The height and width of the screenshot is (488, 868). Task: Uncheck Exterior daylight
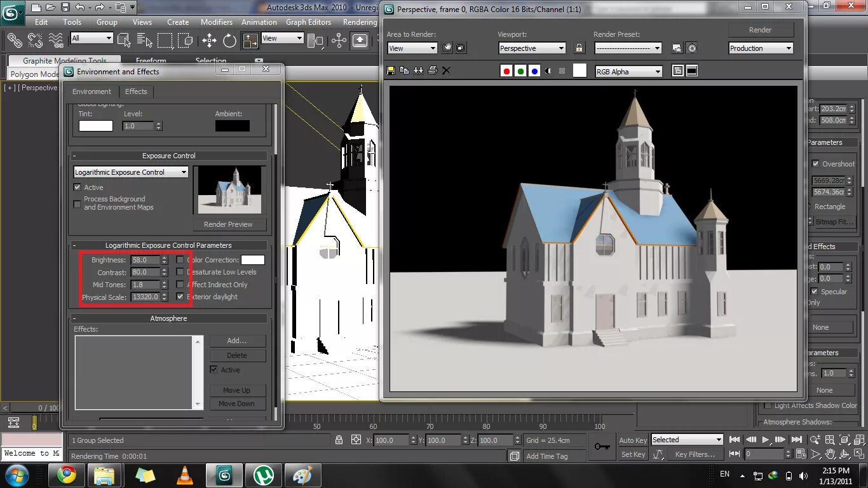coord(180,297)
